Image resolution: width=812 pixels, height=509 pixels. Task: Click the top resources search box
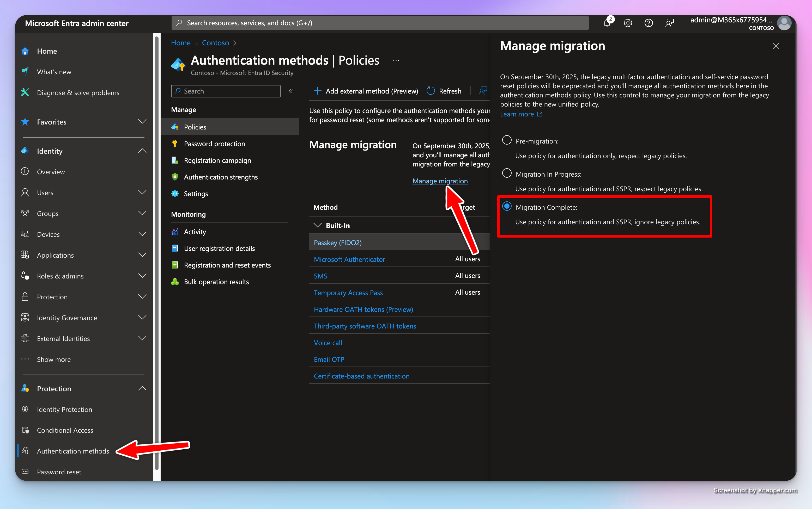380,23
